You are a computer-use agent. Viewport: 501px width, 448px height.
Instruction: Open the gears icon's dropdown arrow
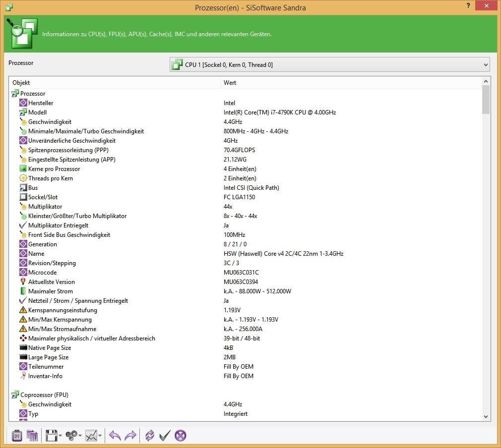point(80,436)
